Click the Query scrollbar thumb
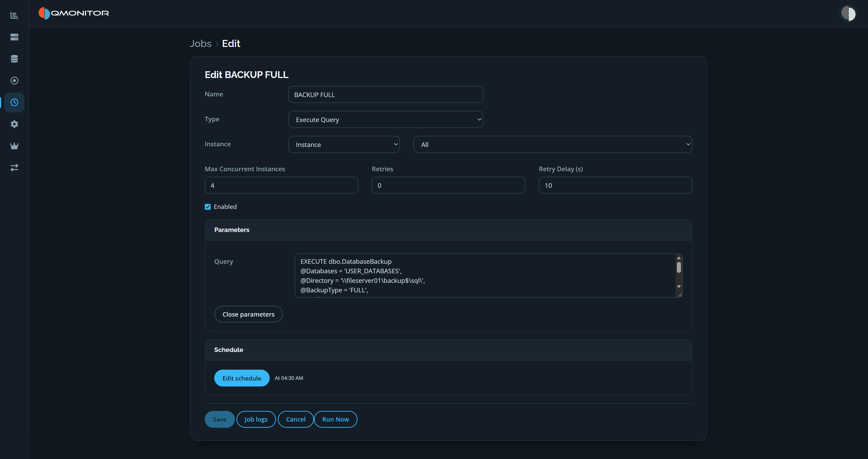This screenshot has height=459, width=868. [x=679, y=267]
